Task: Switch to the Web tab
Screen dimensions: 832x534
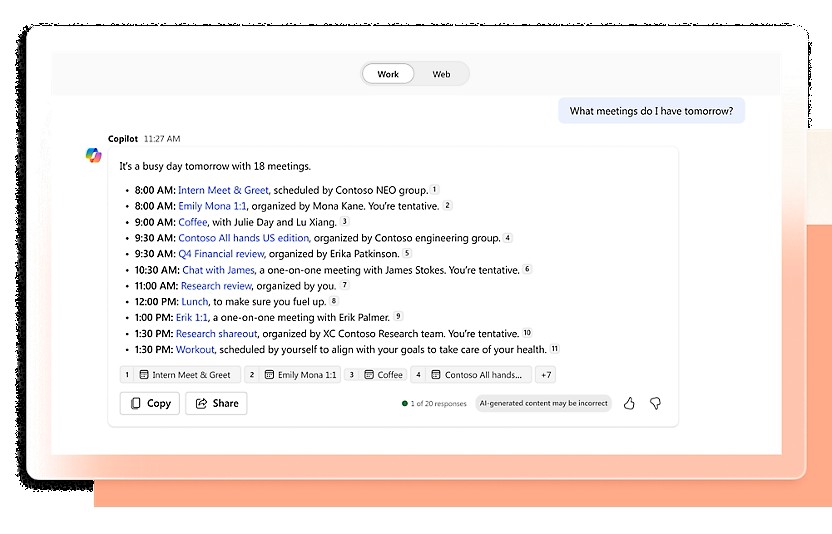Action: pos(441,74)
